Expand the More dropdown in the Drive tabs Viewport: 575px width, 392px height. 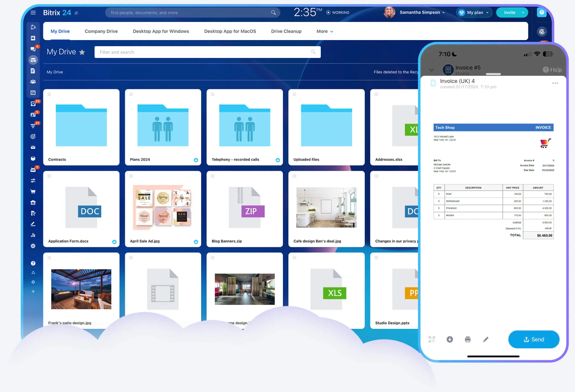[325, 31]
